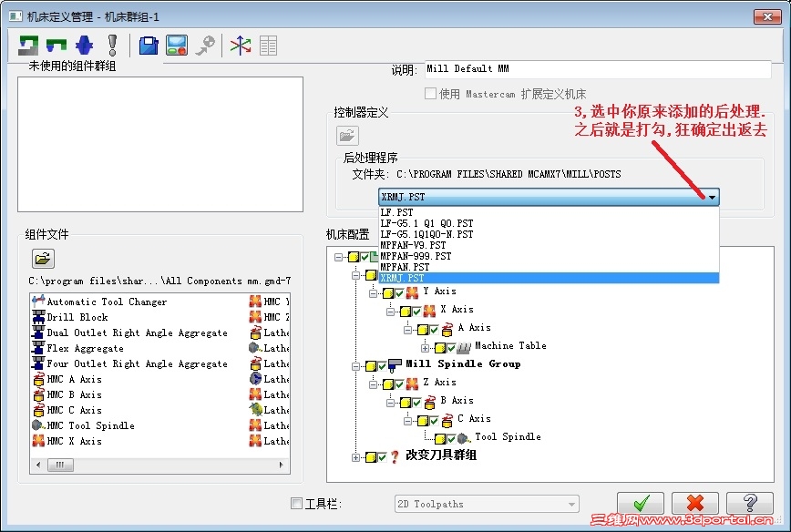Viewport: 791px width, 532px height.
Task: Select highlighted XRMJ.PST list entry
Action: pos(549,278)
